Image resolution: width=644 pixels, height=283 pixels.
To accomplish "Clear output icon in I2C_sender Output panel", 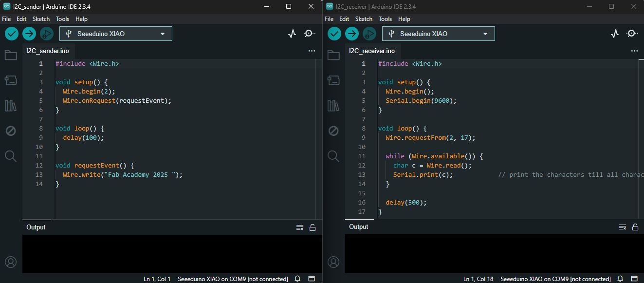I will [x=300, y=227].
